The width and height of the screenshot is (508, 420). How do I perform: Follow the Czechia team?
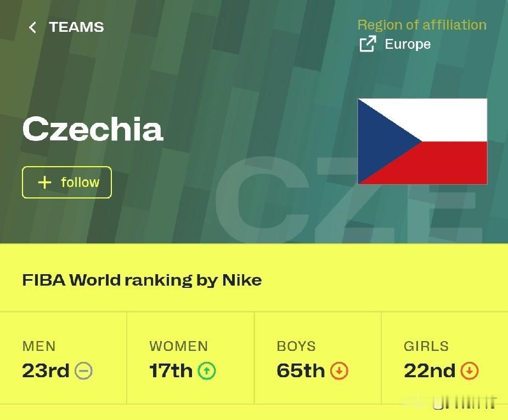click(67, 182)
